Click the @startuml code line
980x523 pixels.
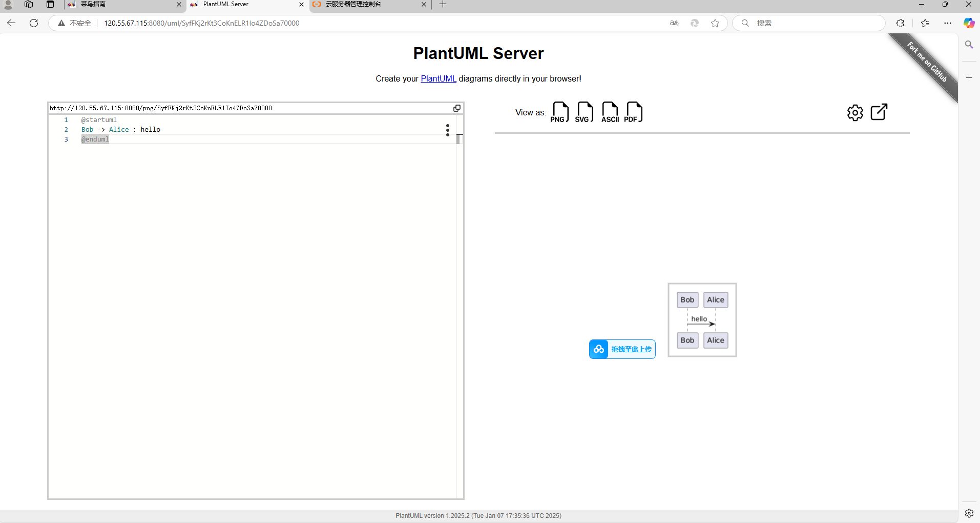pos(99,120)
